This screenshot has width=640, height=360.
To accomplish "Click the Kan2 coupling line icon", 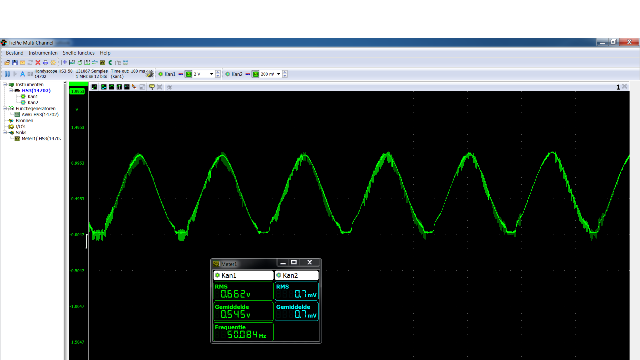I will coord(247,74).
